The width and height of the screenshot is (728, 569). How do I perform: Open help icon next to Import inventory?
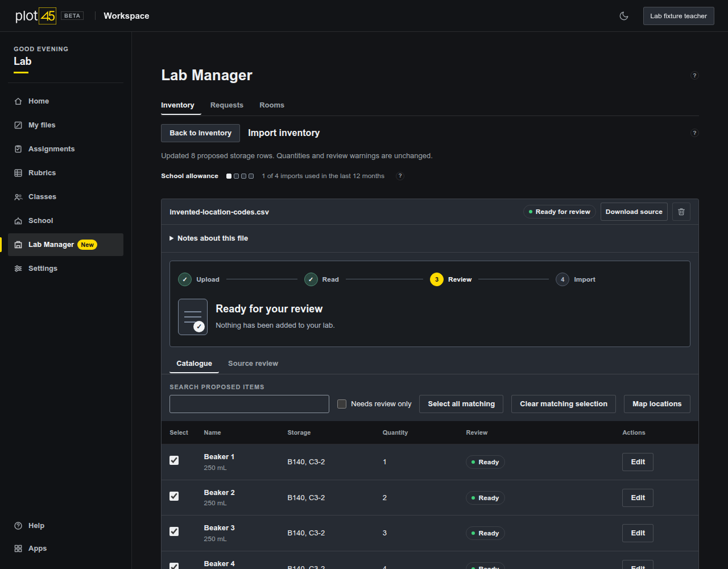[694, 133]
